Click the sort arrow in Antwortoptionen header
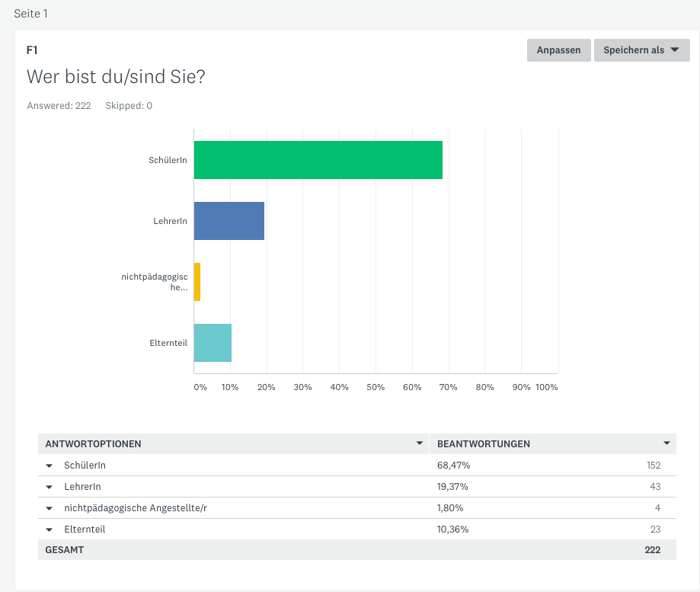The image size is (700, 592). pos(419,443)
